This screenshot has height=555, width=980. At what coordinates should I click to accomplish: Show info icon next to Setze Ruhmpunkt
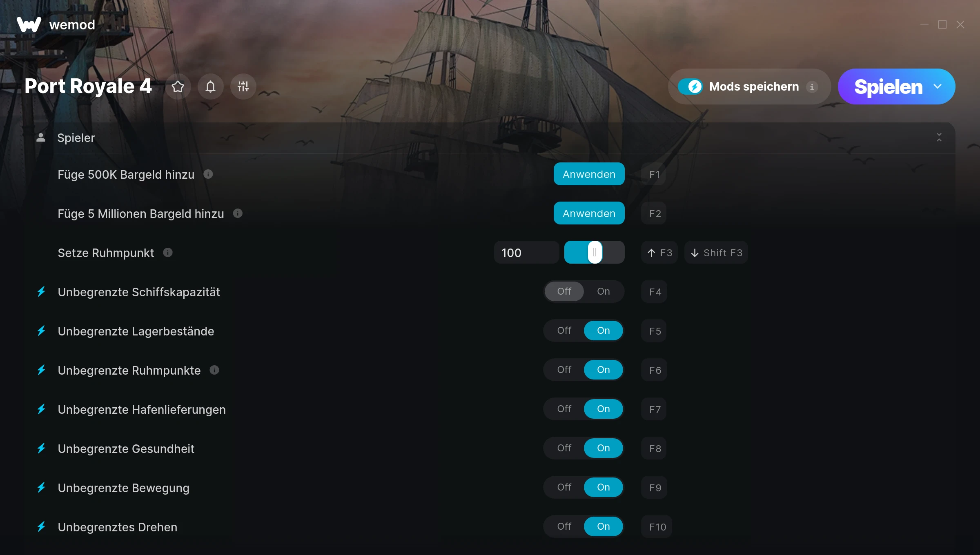[168, 253]
